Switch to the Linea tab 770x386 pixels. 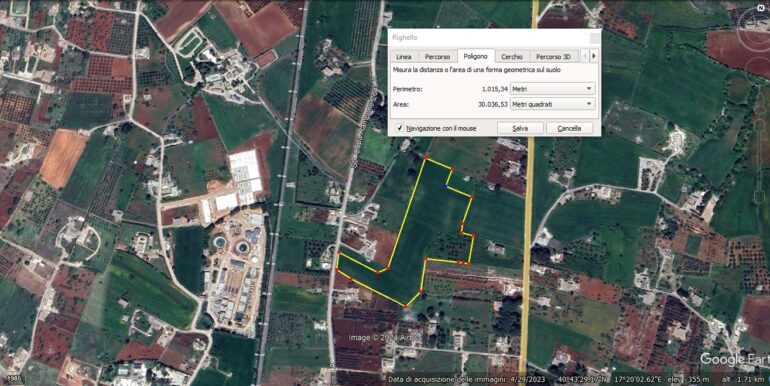point(404,57)
